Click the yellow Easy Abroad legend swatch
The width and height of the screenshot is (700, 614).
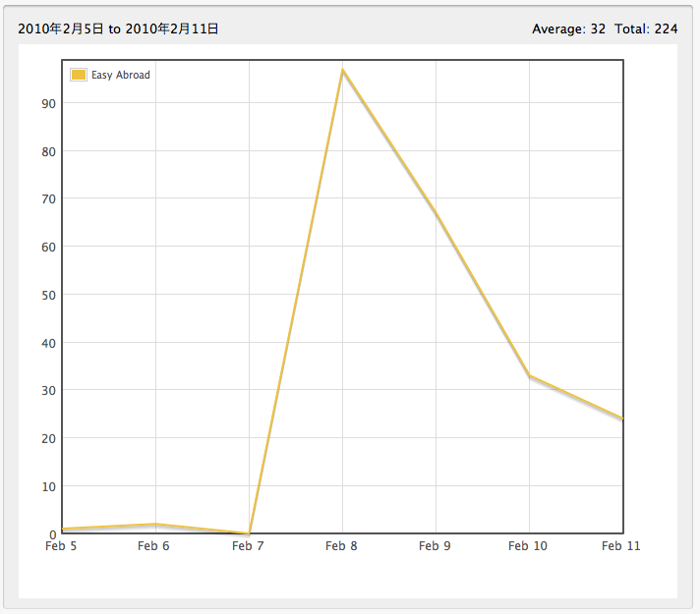pyautogui.click(x=79, y=75)
